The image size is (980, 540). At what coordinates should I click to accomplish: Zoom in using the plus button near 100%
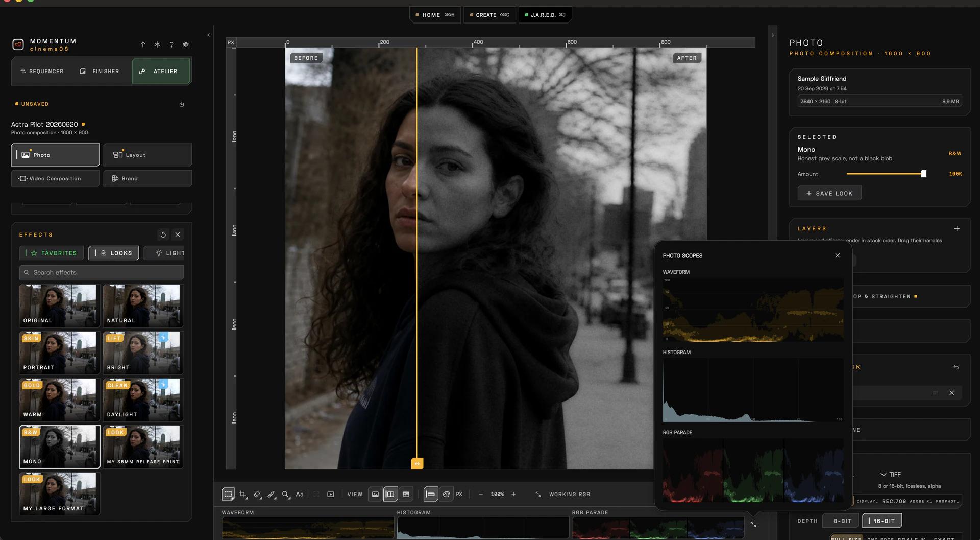(x=513, y=494)
